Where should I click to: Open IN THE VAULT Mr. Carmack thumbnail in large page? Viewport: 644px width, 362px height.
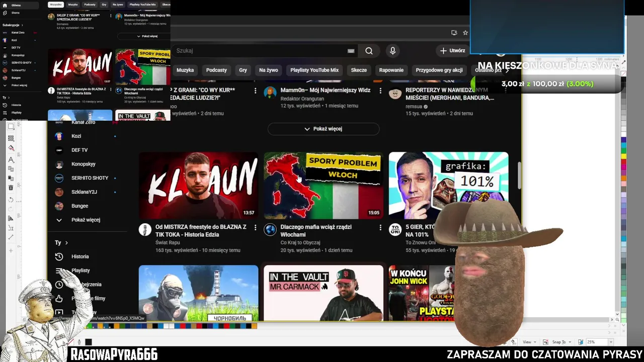(x=323, y=293)
